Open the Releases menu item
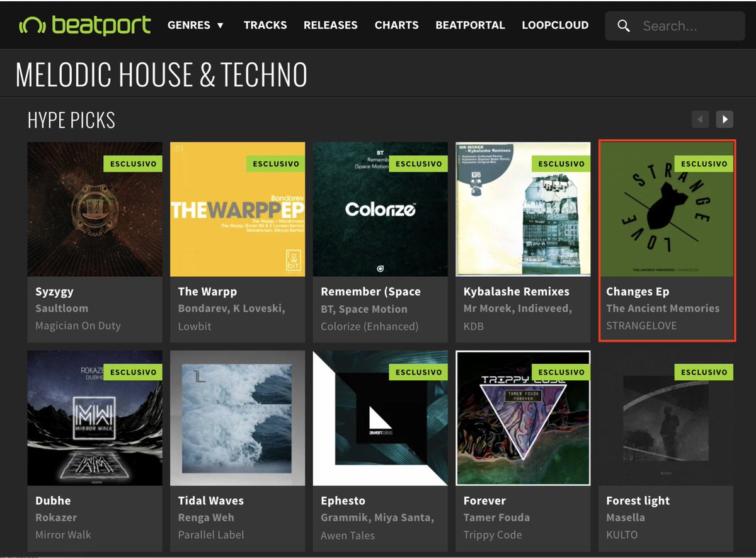 (x=331, y=25)
